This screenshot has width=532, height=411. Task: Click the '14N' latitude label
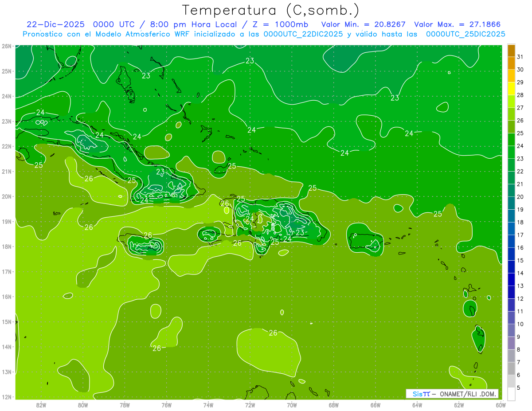coord(7,347)
